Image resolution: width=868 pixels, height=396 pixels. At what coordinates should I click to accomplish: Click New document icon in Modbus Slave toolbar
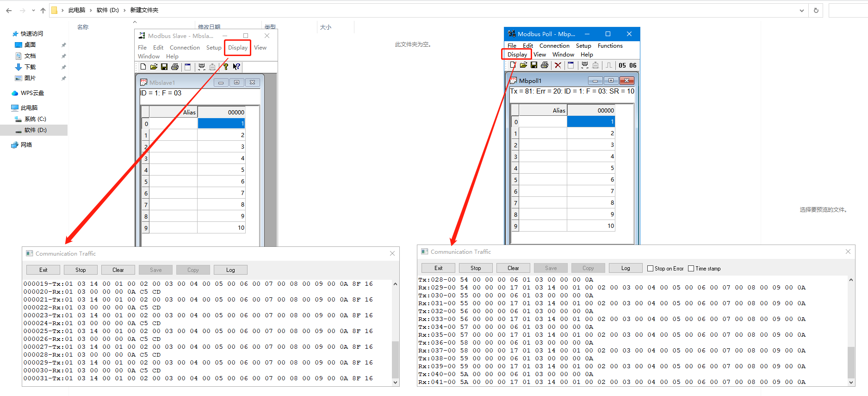[143, 67]
